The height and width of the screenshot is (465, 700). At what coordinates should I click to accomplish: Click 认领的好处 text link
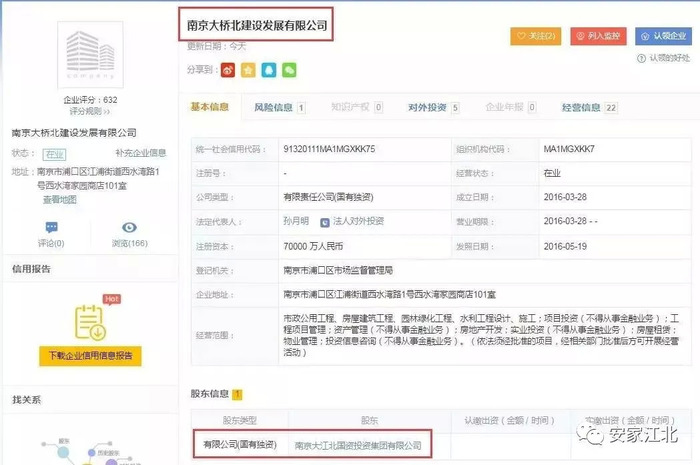(669, 58)
